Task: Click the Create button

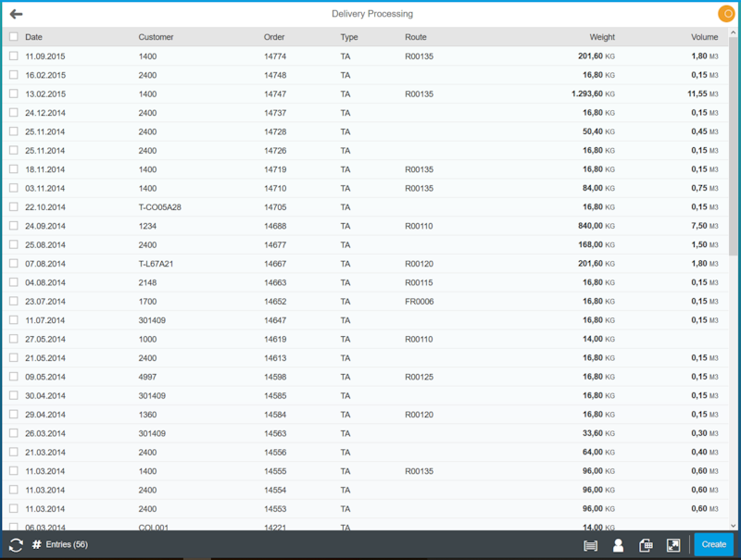Action: click(x=713, y=544)
